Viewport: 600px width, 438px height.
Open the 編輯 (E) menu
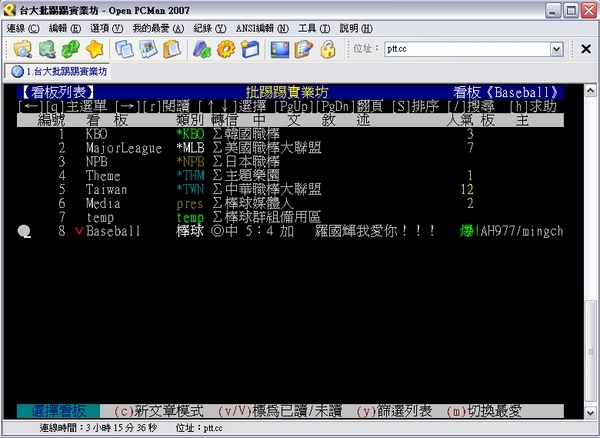(x=65, y=28)
